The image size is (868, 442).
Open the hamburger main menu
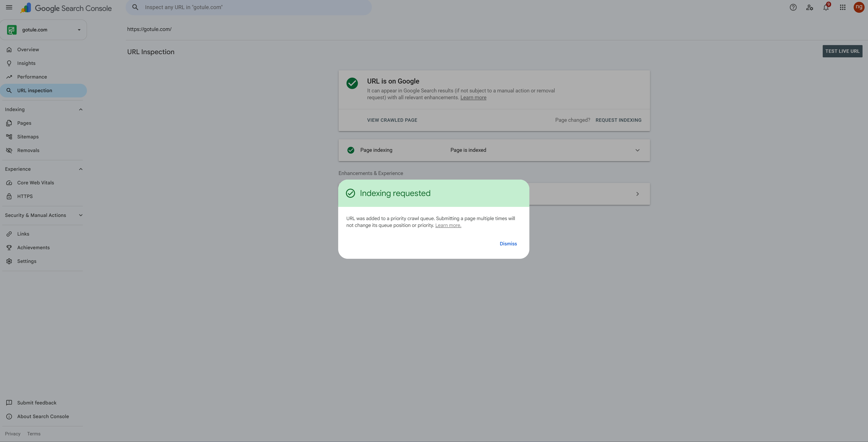pos(9,8)
